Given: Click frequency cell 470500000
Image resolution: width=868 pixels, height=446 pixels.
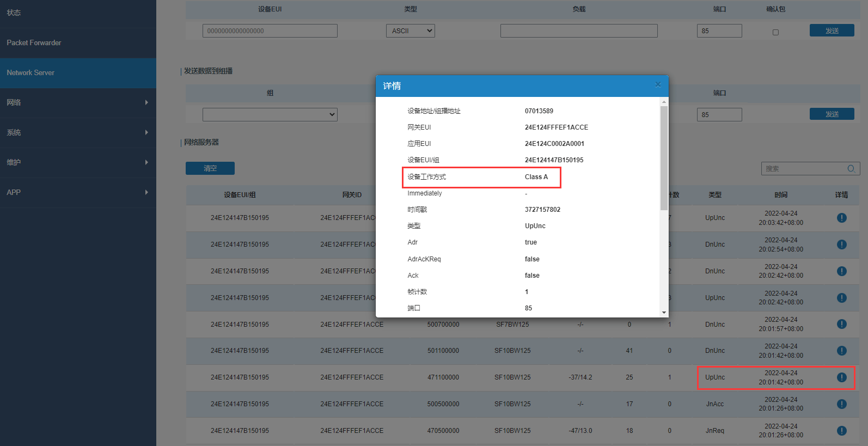Looking at the screenshot, I should tap(443, 431).
